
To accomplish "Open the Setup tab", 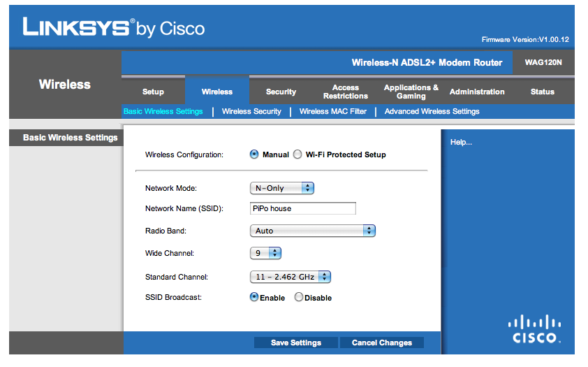I will tap(153, 92).
